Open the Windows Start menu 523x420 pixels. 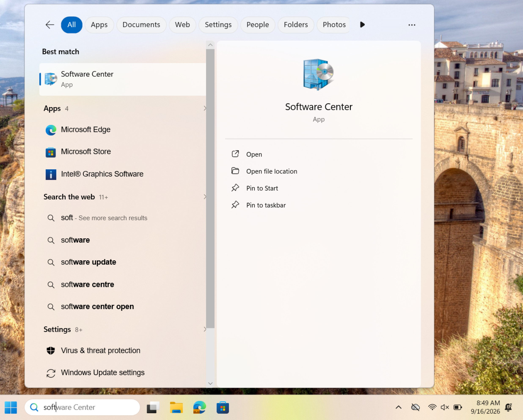[11, 407]
